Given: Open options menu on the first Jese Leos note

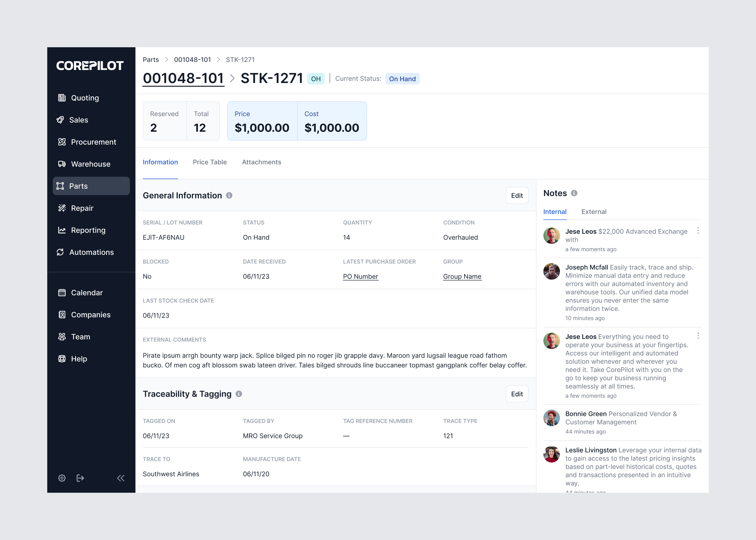Looking at the screenshot, I should (x=698, y=231).
